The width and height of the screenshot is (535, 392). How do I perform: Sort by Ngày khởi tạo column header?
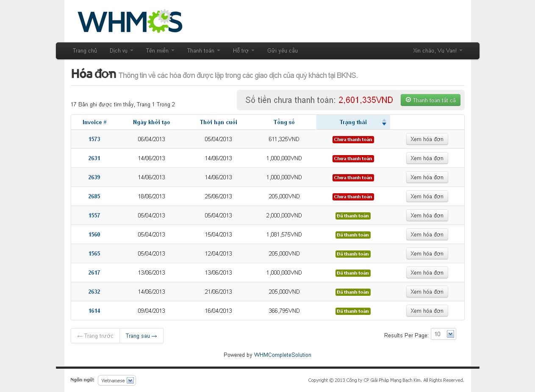tap(151, 122)
